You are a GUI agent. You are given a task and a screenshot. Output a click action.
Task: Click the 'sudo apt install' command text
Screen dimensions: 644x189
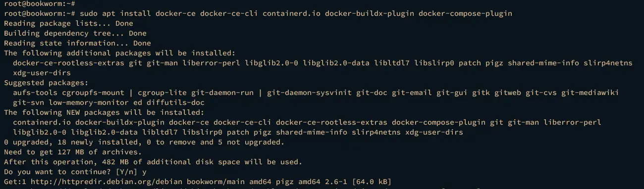(114, 13)
